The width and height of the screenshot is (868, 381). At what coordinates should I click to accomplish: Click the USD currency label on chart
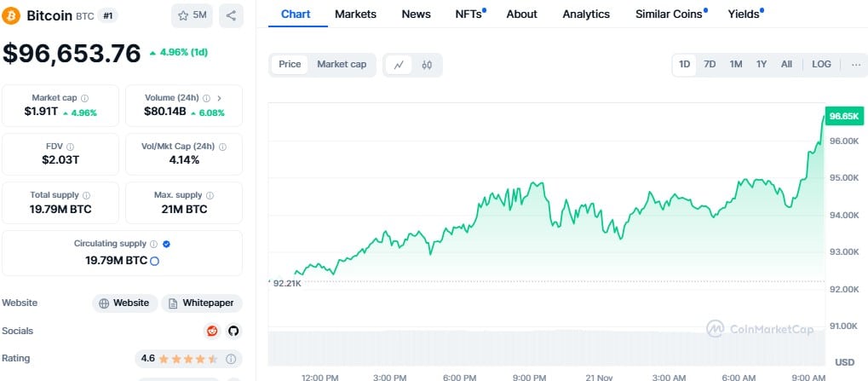coord(844,362)
